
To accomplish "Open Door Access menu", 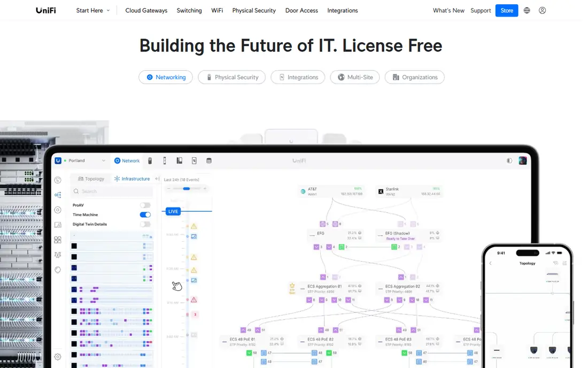I will click(x=301, y=11).
